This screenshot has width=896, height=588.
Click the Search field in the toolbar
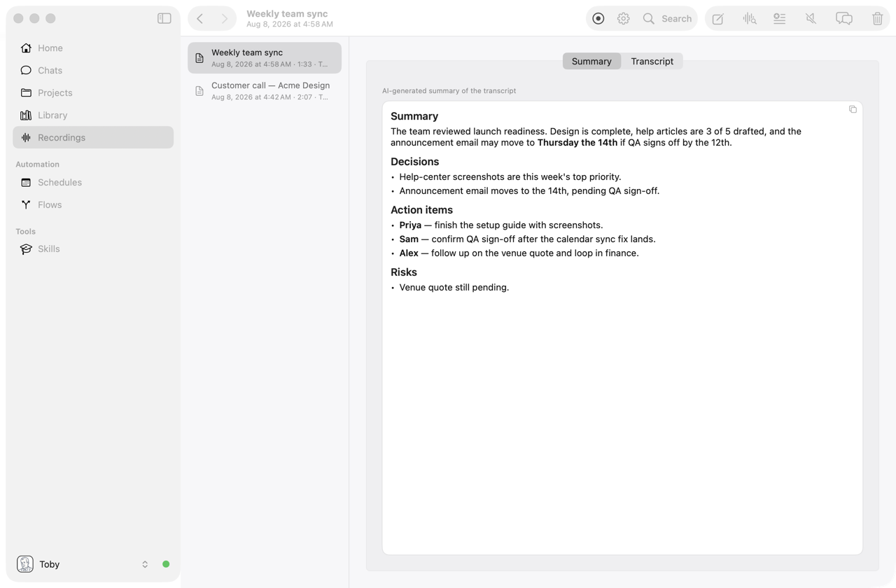pos(668,19)
